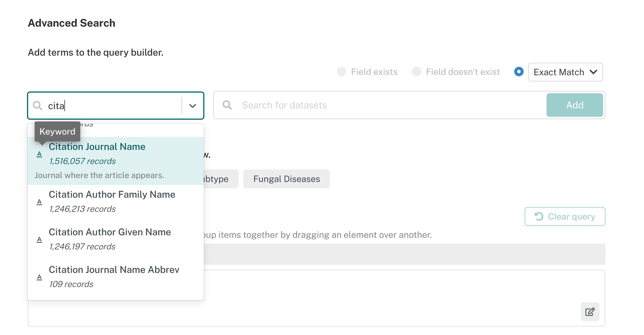644x335 pixels.
Task: Click text-type icon beside Citation Author Family Name
Action: tap(39, 202)
